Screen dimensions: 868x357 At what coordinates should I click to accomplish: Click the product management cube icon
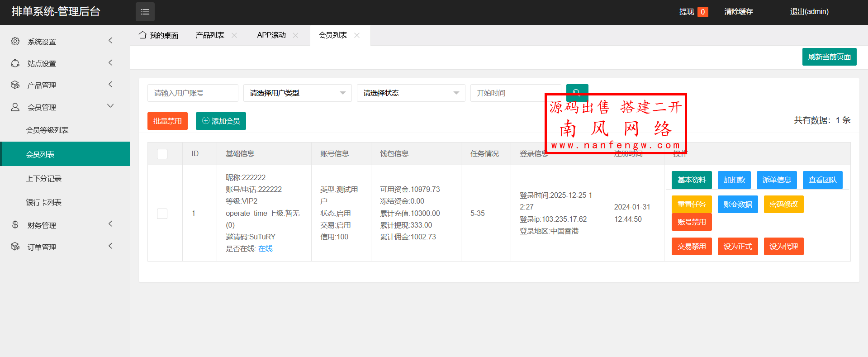[15, 85]
